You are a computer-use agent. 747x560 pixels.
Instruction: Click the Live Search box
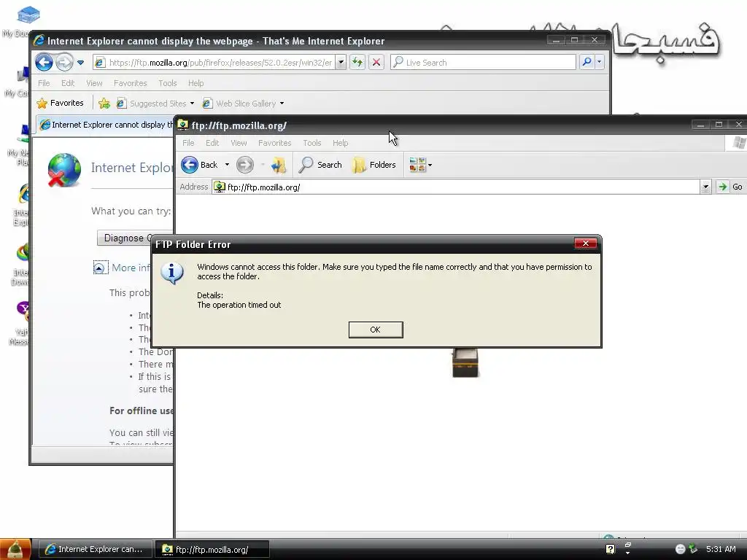click(x=483, y=63)
